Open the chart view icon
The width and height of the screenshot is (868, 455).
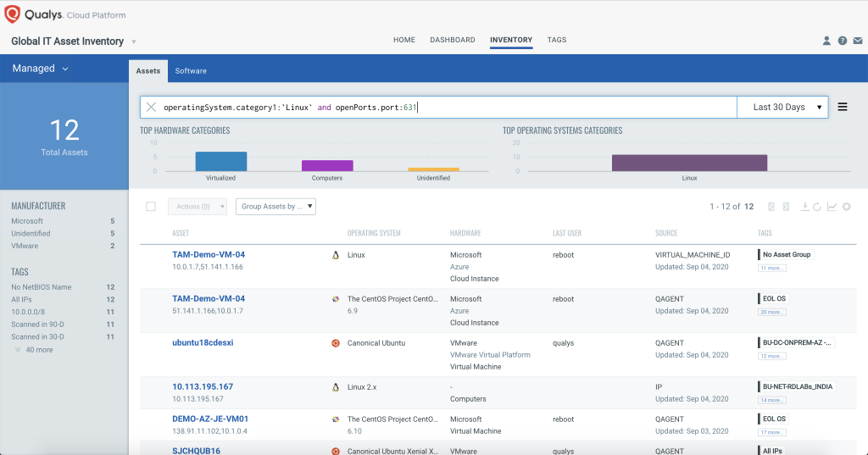click(x=832, y=207)
